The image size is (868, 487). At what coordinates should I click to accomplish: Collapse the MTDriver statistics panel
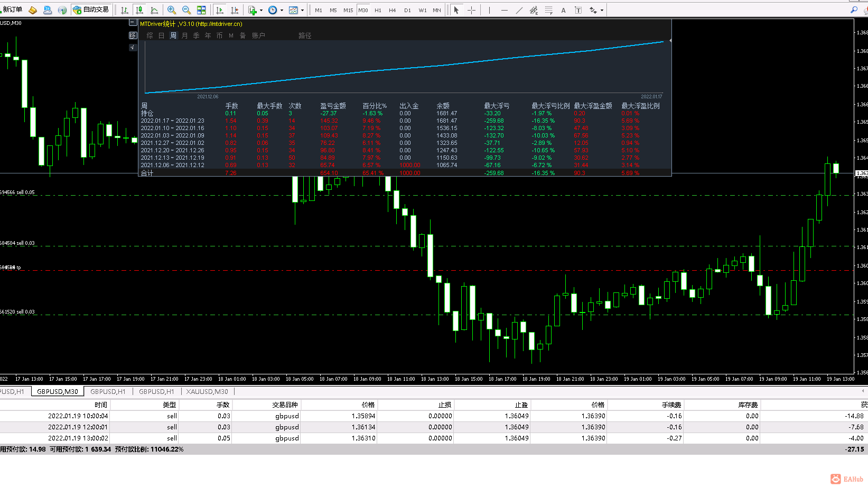133,23
